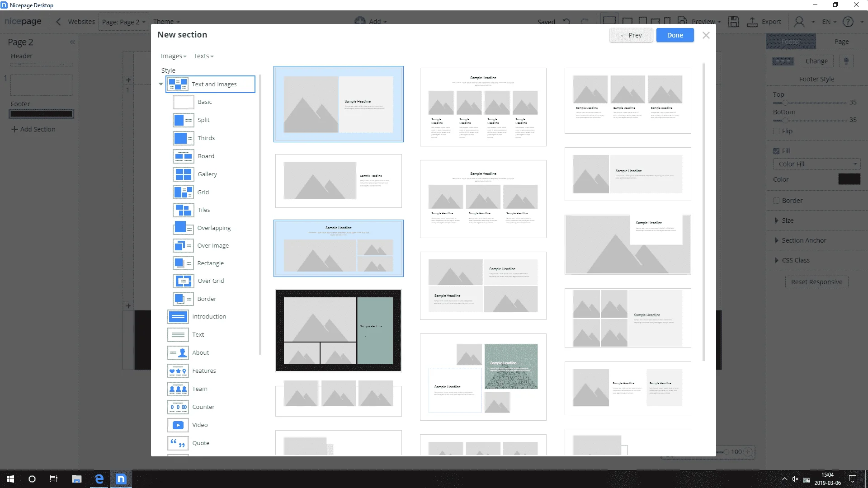Open Edge browser from taskbar

pyautogui.click(x=99, y=479)
